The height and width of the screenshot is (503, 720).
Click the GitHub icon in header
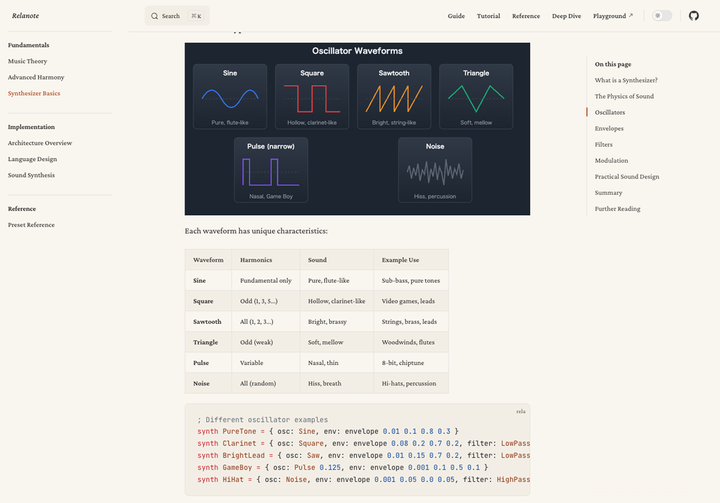(x=694, y=16)
